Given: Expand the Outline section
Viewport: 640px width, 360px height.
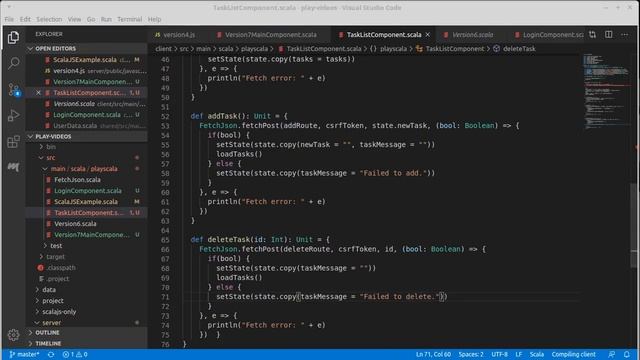Looking at the screenshot, I should [x=87, y=333].
